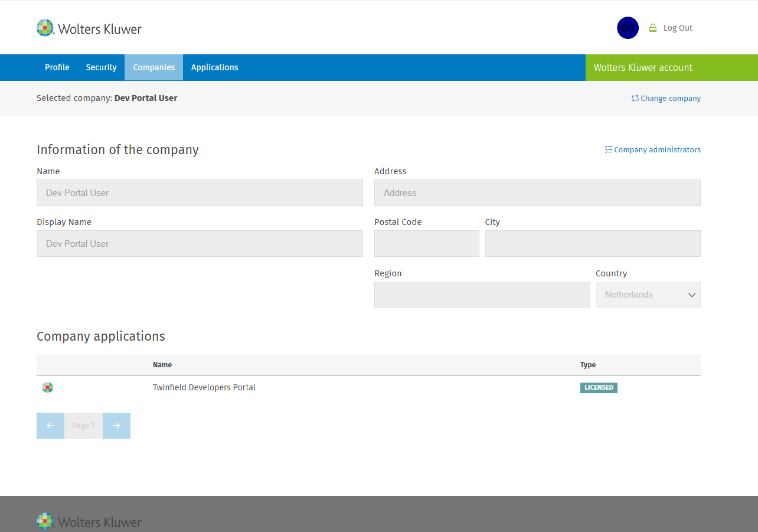This screenshot has height=532, width=758.
Task: Click the Wolters Kluwer footer logo
Action: (89, 522)
